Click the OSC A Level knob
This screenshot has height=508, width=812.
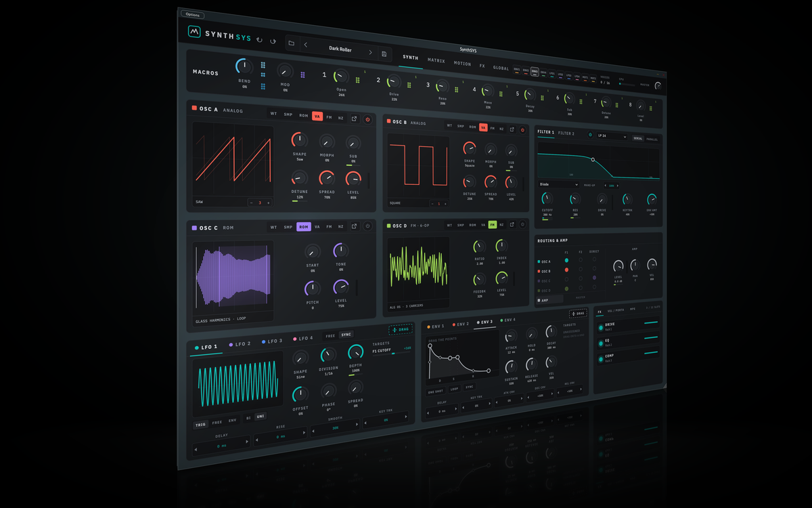click(x=353, y=179)
